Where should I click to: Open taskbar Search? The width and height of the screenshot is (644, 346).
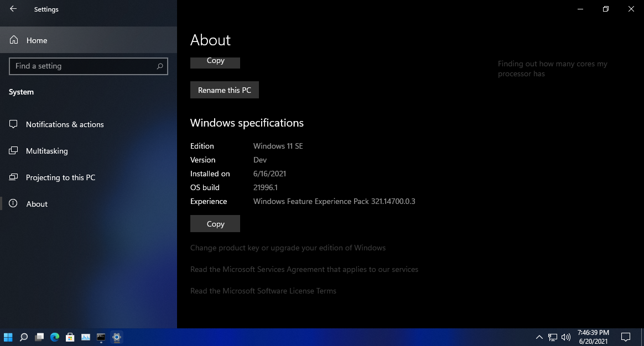coord(24,337)
